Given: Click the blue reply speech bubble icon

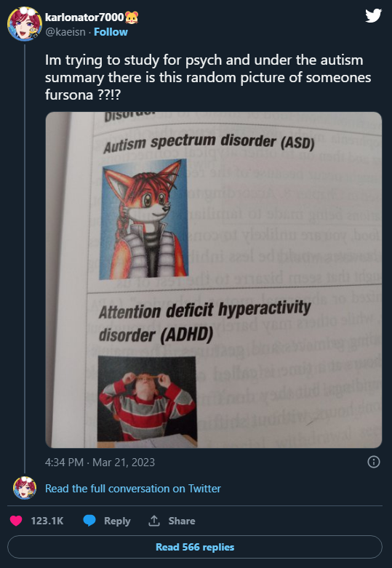Looking at the screenshot, I should (89, 521).
